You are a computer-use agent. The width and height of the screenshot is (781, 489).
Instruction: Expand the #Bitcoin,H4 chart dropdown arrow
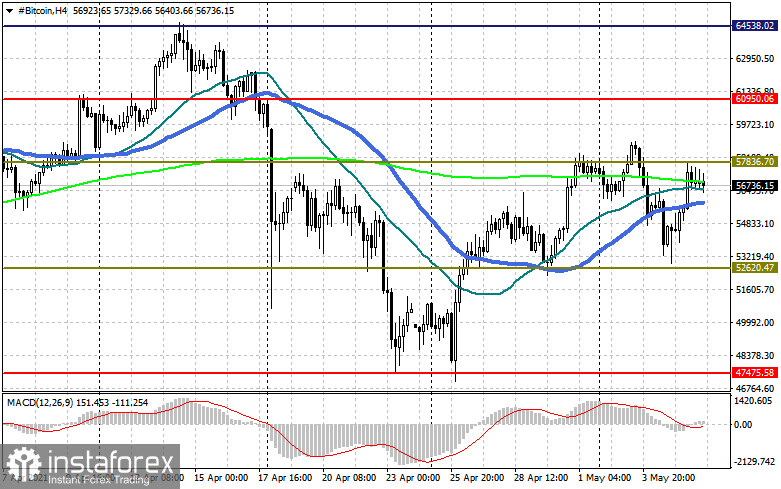pos(8,9)
